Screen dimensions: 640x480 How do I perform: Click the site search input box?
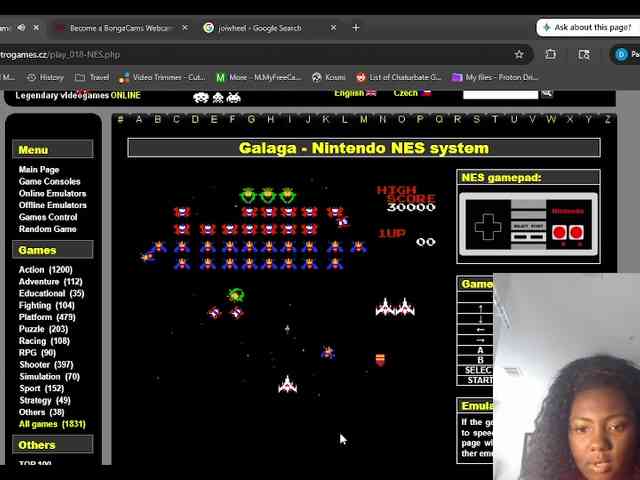point(500,94)
